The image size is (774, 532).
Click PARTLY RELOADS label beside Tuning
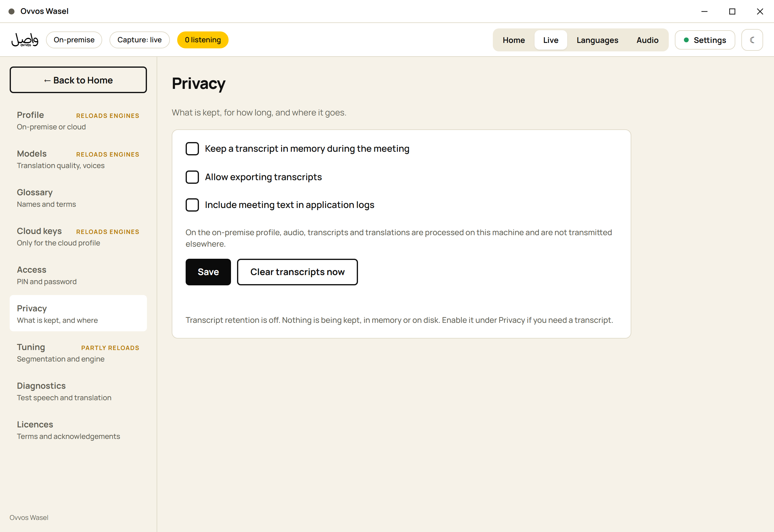(x=110, y=348)
